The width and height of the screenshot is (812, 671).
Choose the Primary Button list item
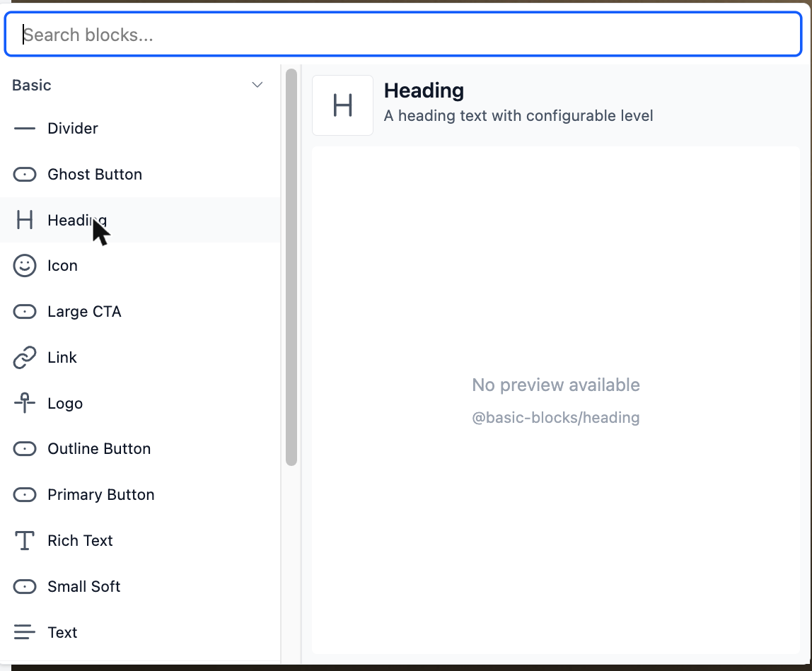coord(140,494)
